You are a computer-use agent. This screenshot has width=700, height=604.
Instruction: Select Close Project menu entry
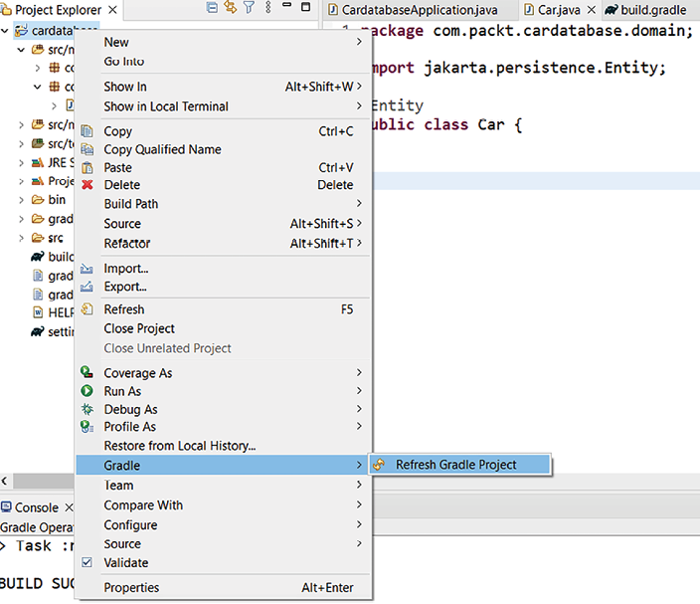coord(139,328)
